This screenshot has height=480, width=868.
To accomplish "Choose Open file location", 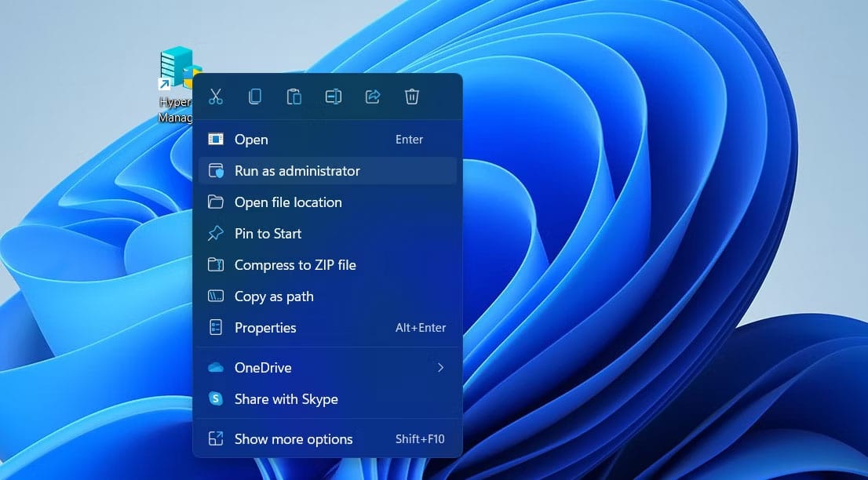I will (x=328, y=202).
